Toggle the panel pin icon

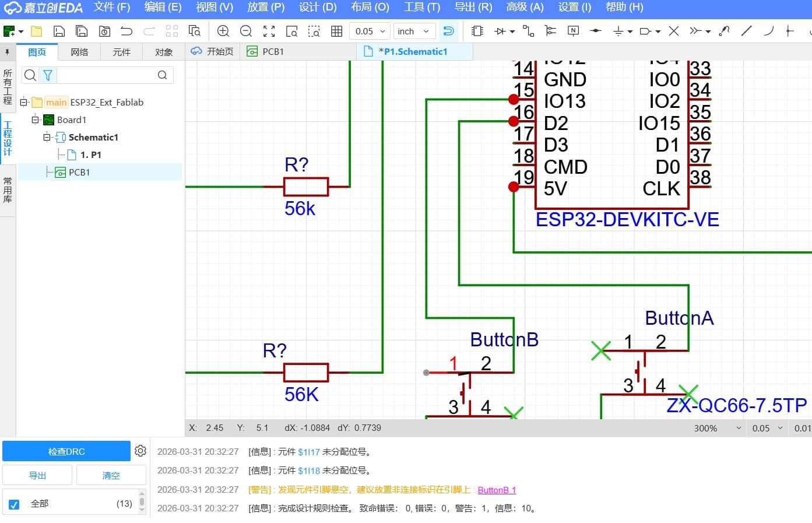tap(8, 52)
